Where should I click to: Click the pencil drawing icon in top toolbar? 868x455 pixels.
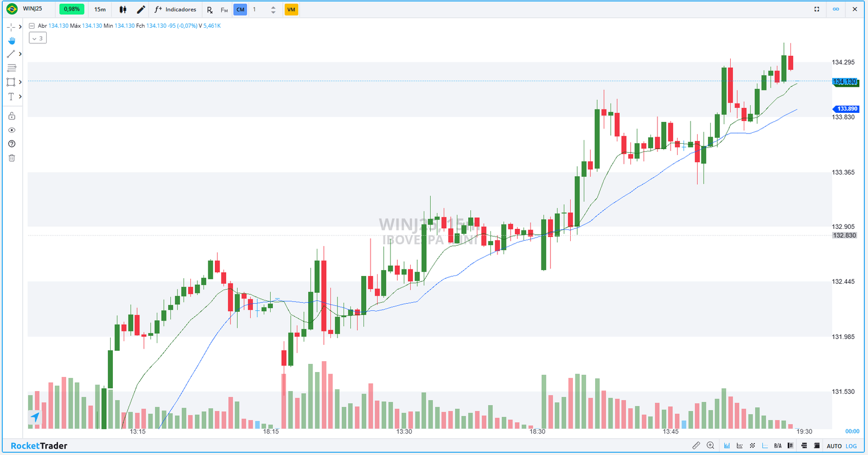click(x=141, y=9)
